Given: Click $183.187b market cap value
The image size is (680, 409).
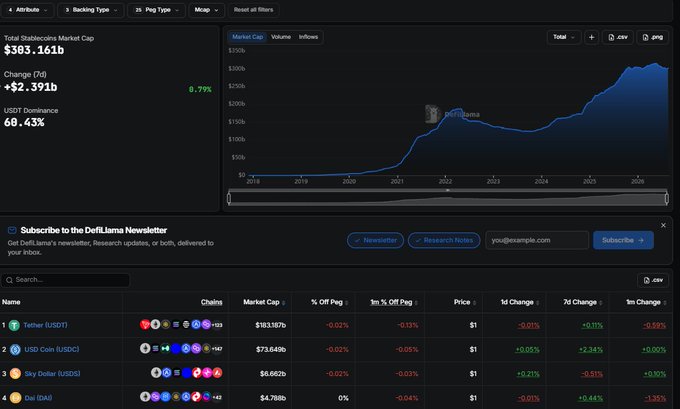Looking at the screenshot, I should point(271,325).
